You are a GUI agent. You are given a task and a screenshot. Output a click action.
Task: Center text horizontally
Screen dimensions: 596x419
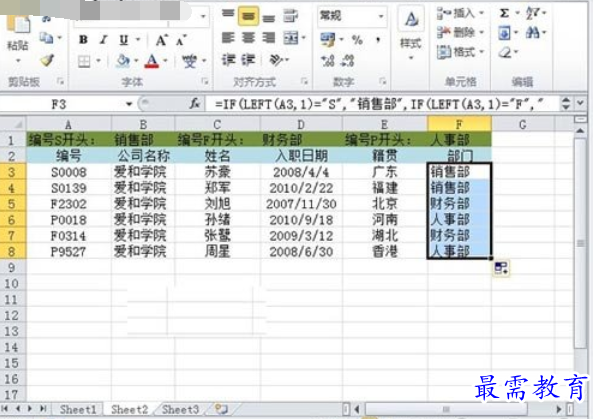pos(249,38)
